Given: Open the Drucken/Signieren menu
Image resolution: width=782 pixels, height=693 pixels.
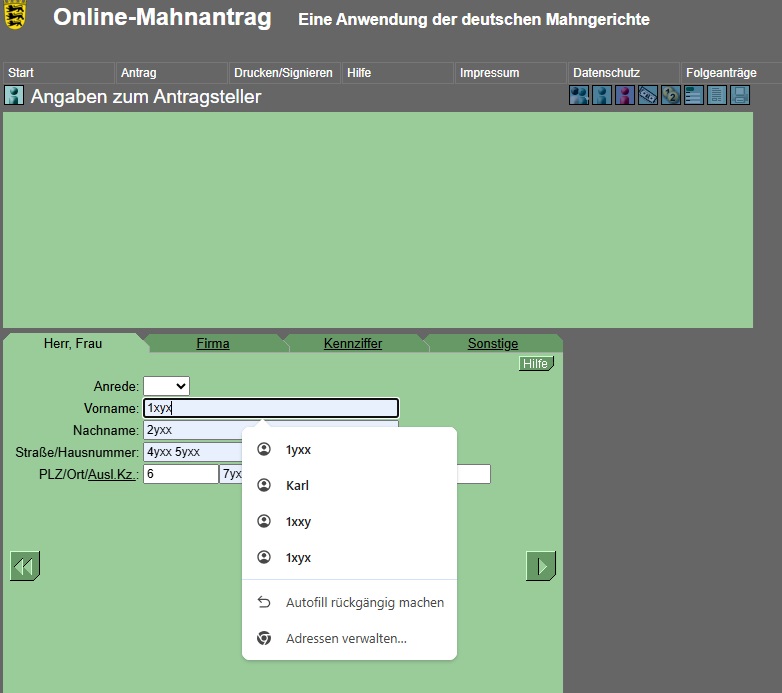Looking at the screenshot, I should coord(283,73).
